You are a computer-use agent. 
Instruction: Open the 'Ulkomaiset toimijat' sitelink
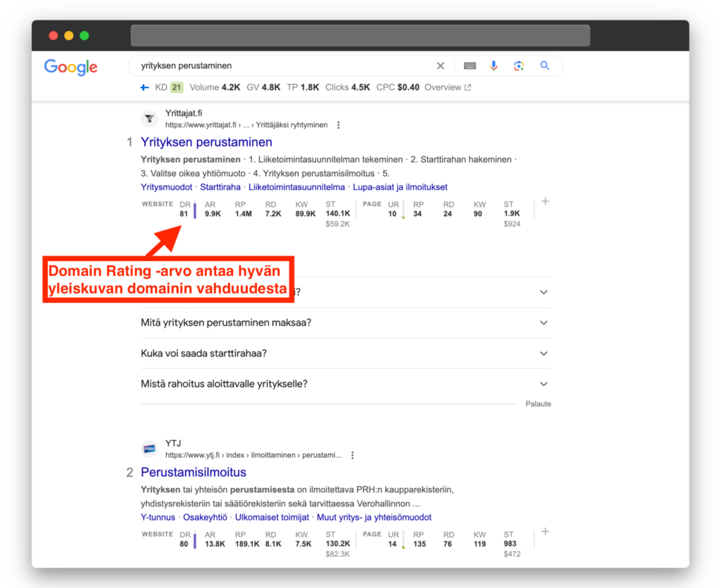coord(272,517)
